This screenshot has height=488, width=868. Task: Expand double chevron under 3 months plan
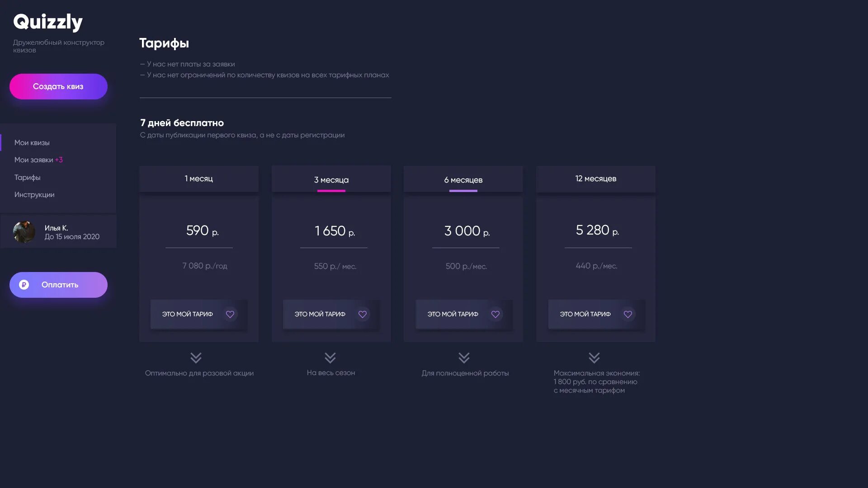coord(330,358)
